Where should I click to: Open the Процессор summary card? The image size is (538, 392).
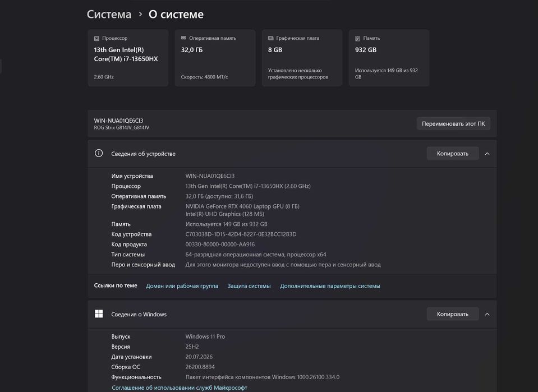[x=128, y=58]
